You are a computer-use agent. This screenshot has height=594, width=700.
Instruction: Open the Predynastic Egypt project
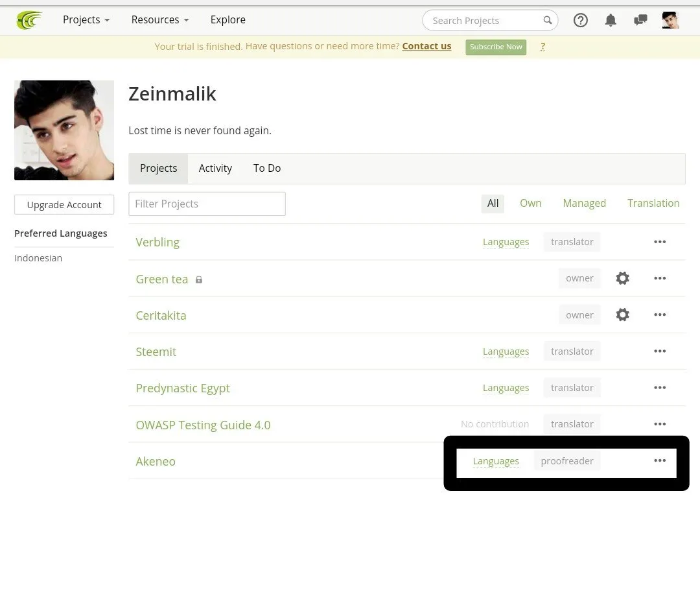click(x=183, y=388)
